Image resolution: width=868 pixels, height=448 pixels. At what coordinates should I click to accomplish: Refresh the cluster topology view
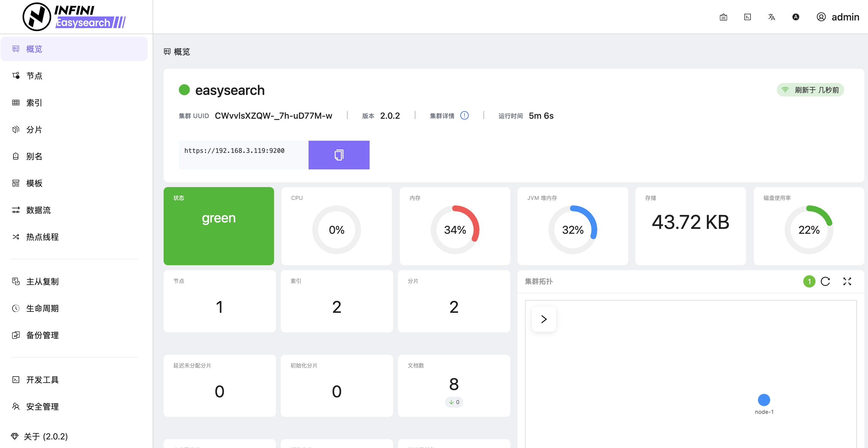click(x=825, y=281)
